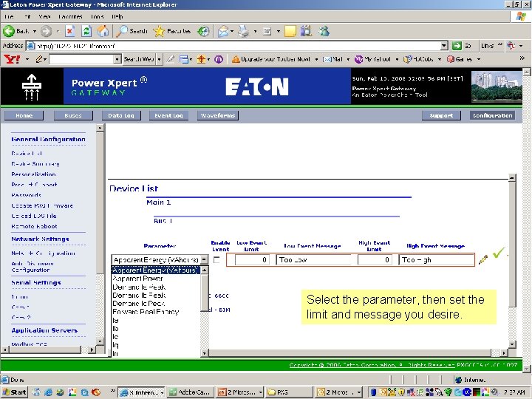This screenshot has width=532, height=399.
Task: Open the File menu
Action: click(9, 16)
